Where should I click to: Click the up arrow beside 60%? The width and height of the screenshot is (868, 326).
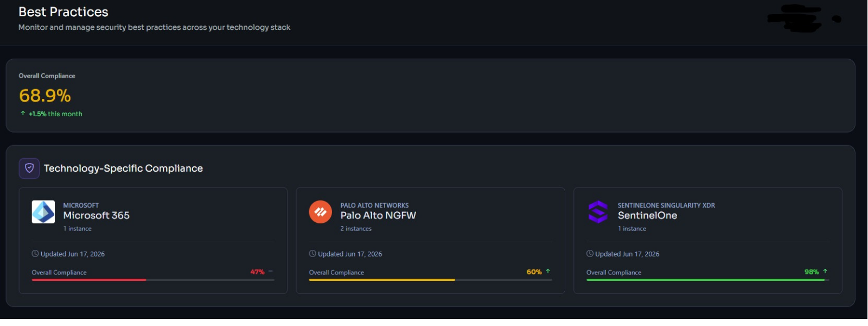[x=548, y=271]
